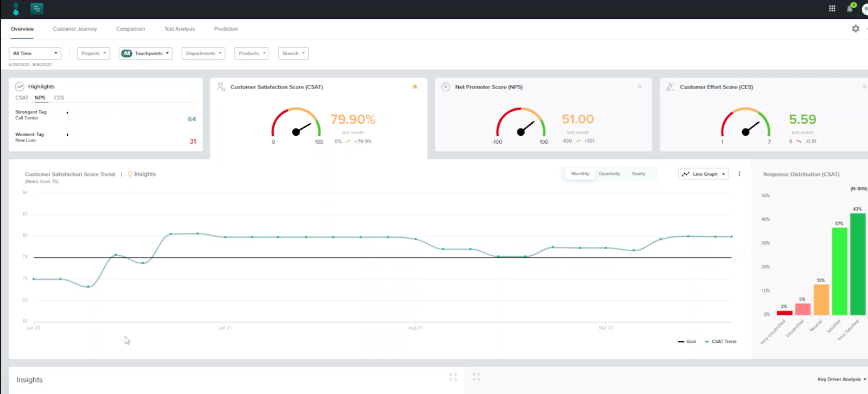This screenshot has width=868, height=394.
Task: Unfavorite the CSAT card orange star
Action: pyautogui.click(x=415, y=87)
